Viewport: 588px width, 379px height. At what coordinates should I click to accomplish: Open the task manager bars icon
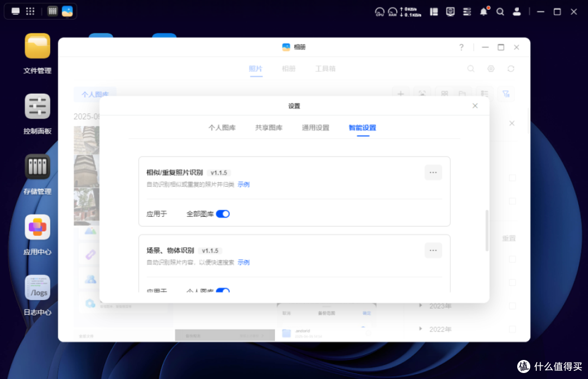click(x=467, y=11)
